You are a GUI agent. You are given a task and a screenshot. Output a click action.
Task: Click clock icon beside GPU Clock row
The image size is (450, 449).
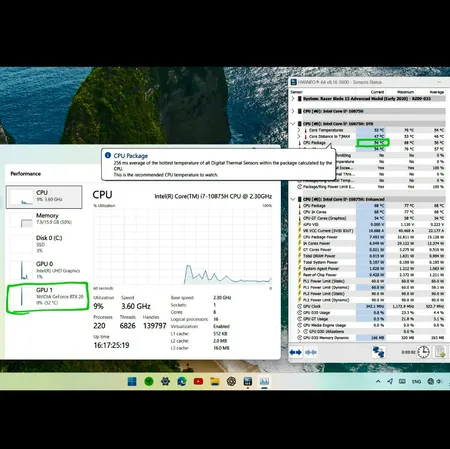299,306
